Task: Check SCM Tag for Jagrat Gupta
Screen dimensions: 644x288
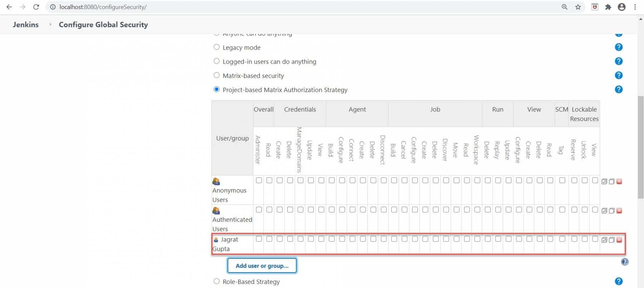Action: click(562, 239)
